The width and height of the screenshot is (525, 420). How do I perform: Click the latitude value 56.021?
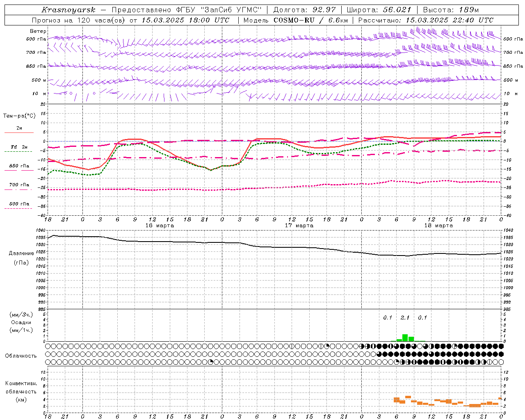[x=397, y=10]
